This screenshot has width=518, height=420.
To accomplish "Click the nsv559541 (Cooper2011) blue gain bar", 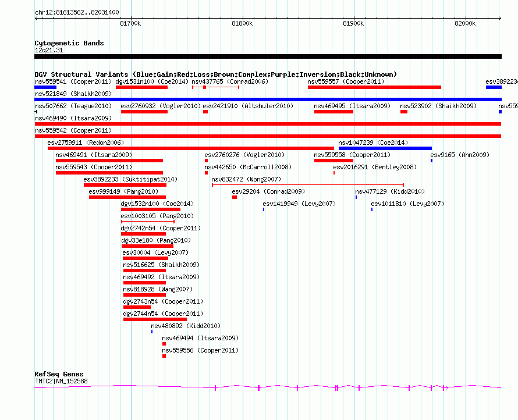I will (45, 87).
